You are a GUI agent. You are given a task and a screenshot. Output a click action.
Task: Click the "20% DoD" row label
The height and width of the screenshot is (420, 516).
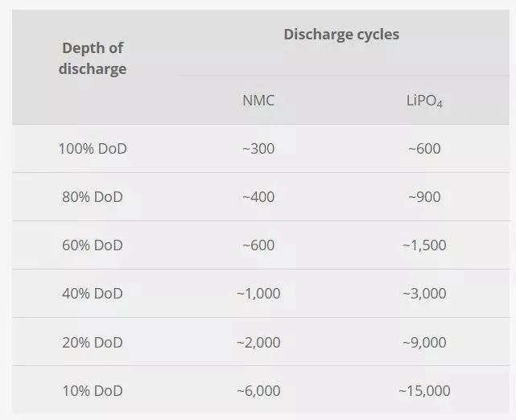click(93, 342)
